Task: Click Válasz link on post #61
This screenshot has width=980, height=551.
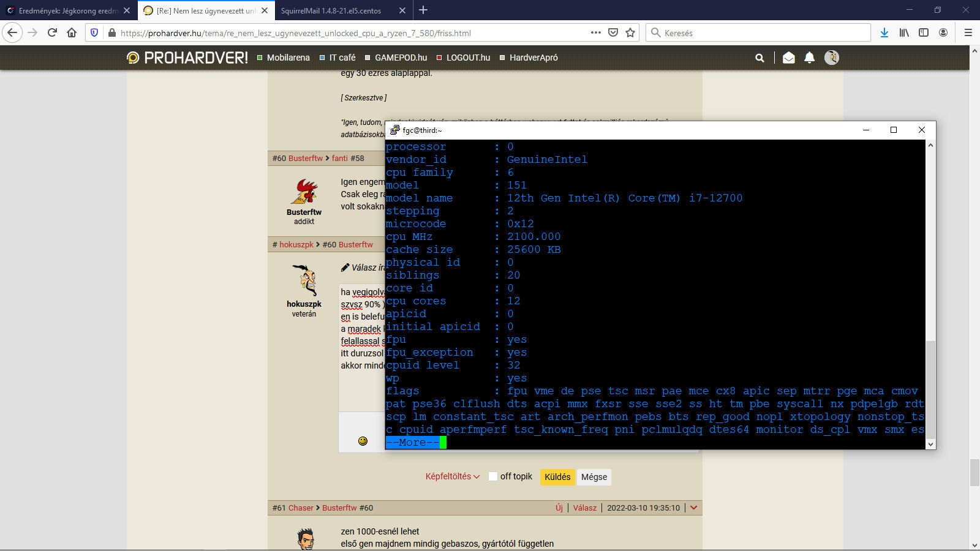Action: (x=585, y=508)
